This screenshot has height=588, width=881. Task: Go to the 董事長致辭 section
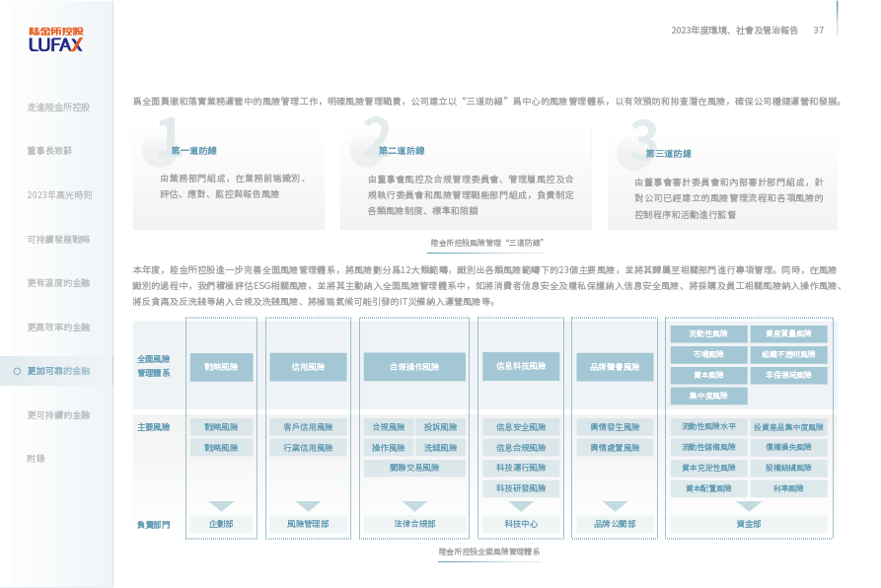49,151
